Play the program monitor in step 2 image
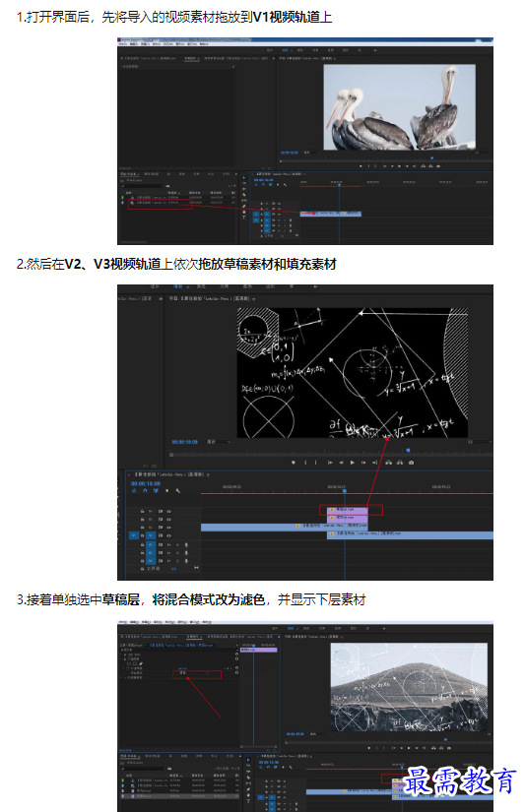The image size is (525, 812). click(x=353, y=463)
